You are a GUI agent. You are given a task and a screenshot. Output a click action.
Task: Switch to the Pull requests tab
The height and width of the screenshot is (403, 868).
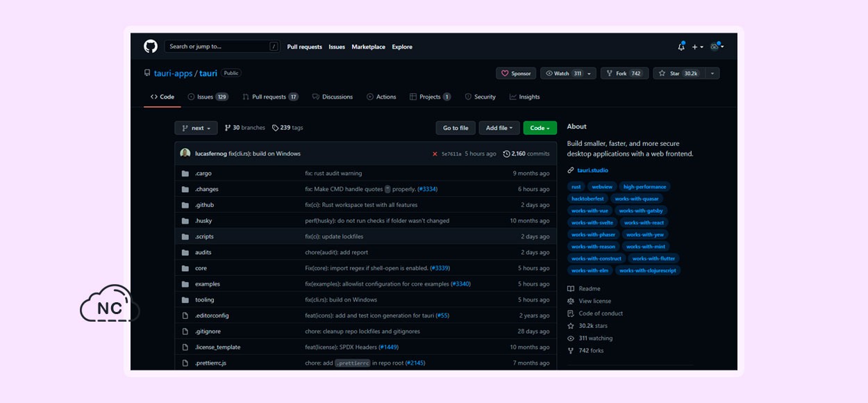point(270,97)
